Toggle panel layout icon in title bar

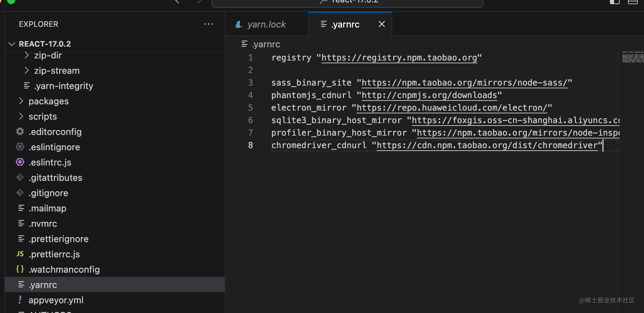(633, 1)
